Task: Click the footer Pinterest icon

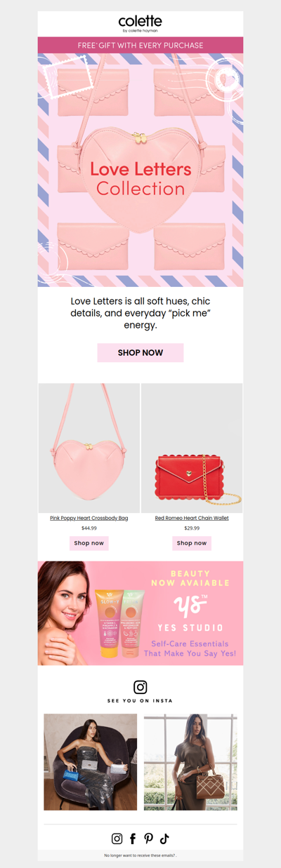Action: point(148,839)
